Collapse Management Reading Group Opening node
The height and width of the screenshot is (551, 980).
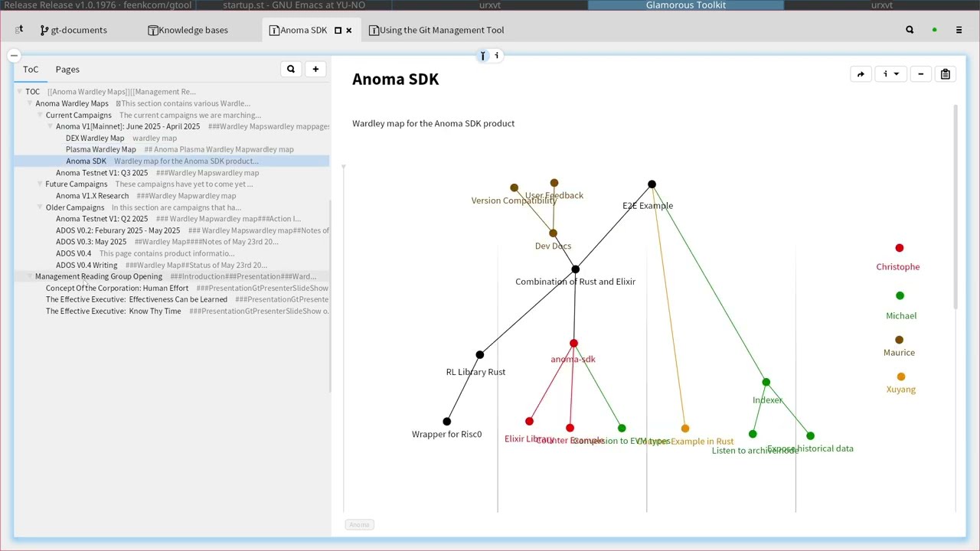click(x=29, y=276)
